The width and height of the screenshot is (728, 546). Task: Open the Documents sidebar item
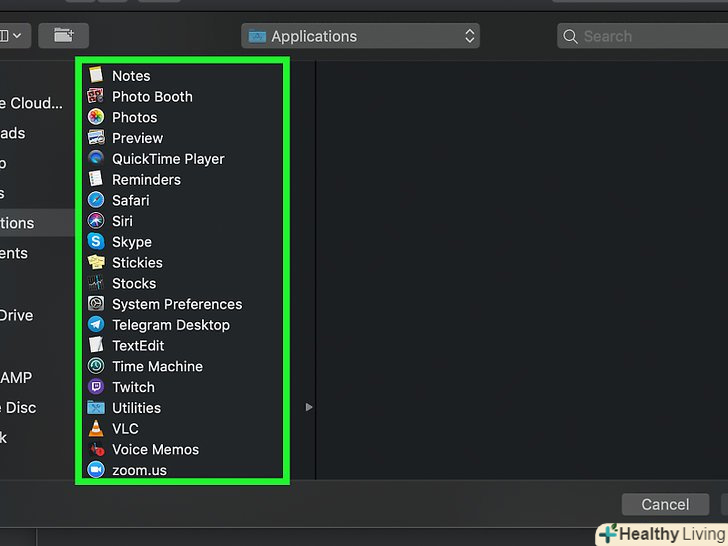point(14,253)
